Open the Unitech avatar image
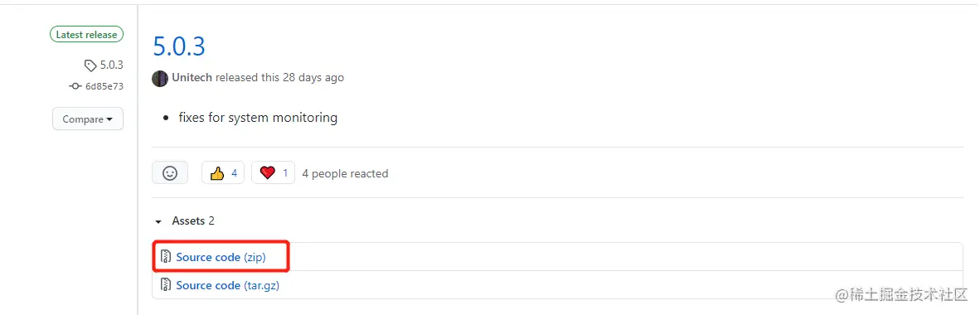The width and height of the screenshot is (980, 315). click(x=160, y=78)
